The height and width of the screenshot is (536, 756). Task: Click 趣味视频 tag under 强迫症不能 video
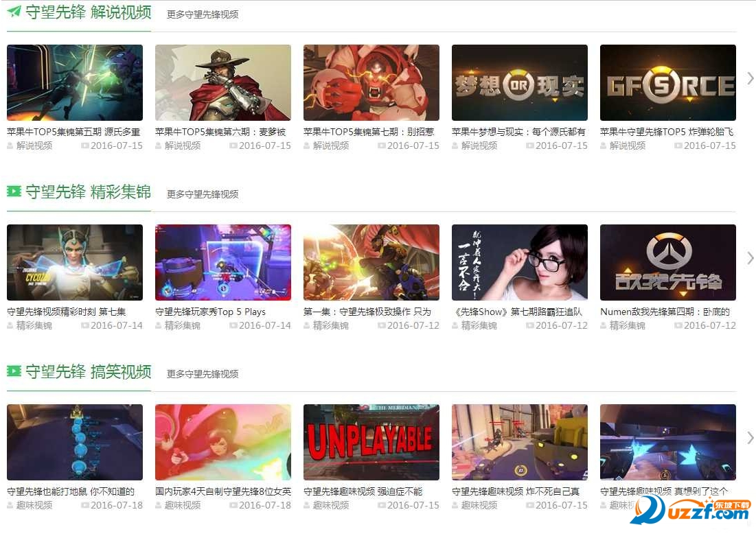pyautogui.click(x=331, y=504)
